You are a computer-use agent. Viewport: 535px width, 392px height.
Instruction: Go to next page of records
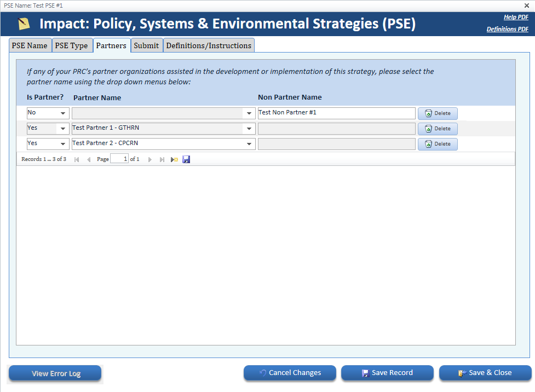(150, 159)
